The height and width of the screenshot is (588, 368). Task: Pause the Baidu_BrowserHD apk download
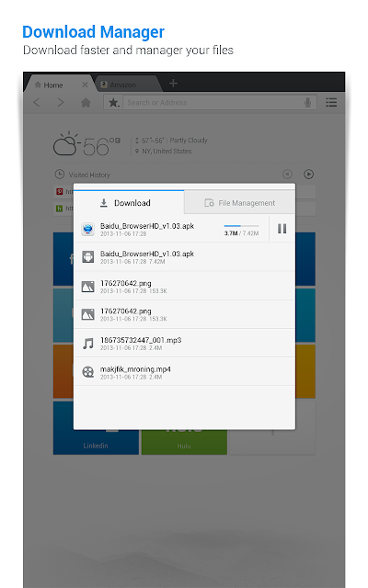tap(282, 229)
